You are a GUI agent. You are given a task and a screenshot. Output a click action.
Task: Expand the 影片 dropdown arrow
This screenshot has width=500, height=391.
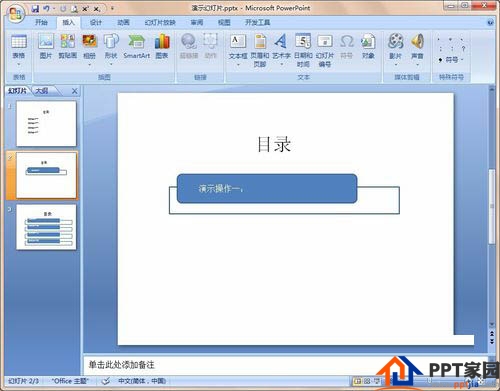(395, 64)
